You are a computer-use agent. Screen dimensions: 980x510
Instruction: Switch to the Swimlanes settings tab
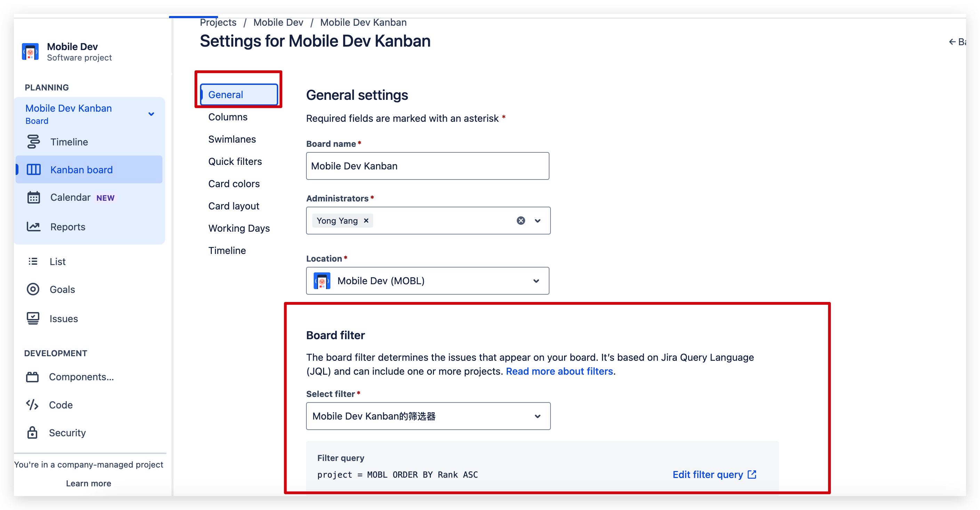click(232, 139)
